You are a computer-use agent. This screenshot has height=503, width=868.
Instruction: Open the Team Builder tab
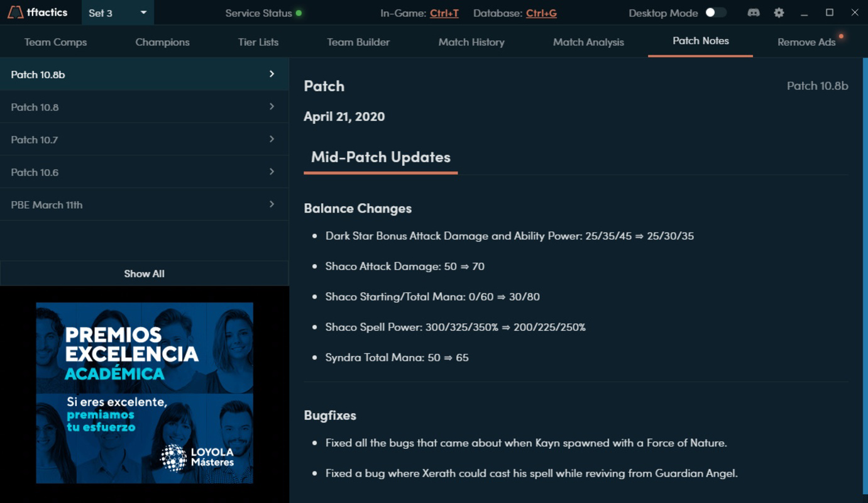[x=358, y=42]
